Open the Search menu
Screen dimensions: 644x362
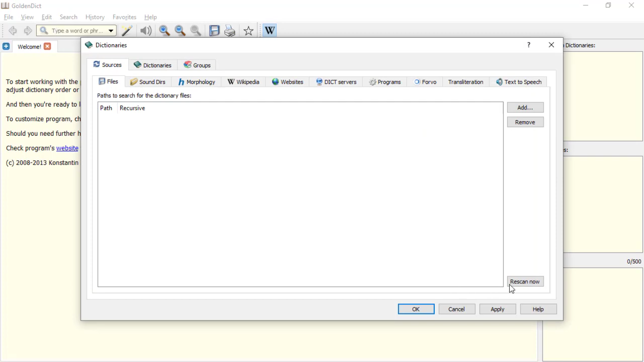click(x=68, y=17)
